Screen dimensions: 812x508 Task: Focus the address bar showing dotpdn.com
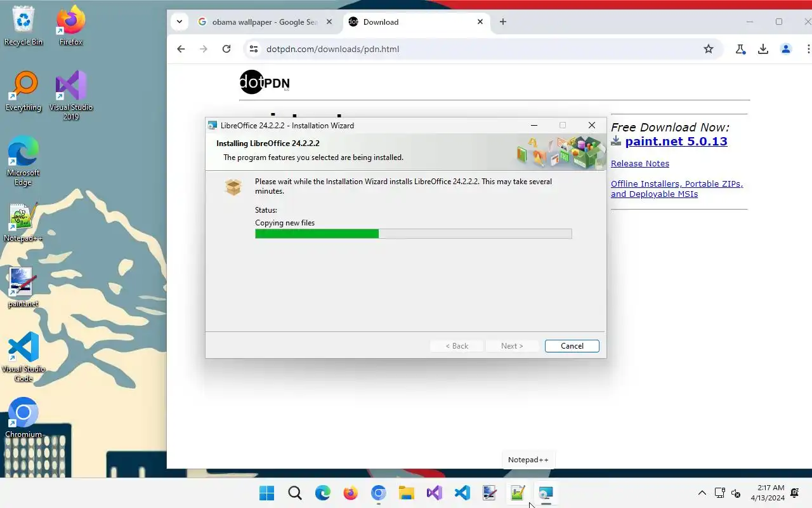pyautogui.click(x=482, y=49)
